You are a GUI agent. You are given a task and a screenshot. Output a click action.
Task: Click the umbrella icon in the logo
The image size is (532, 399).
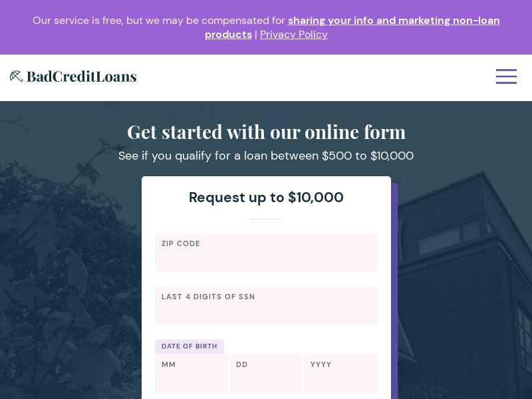16,76
